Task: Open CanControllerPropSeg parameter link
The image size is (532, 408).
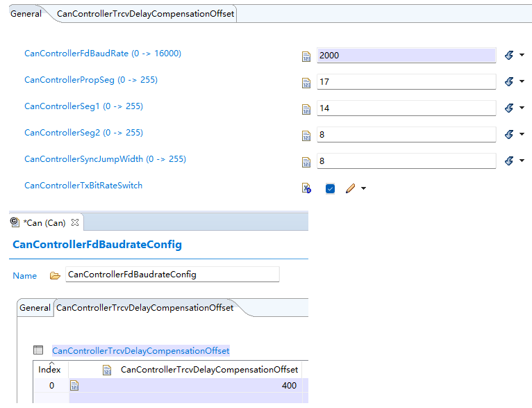Action: [x=91, y=80]
